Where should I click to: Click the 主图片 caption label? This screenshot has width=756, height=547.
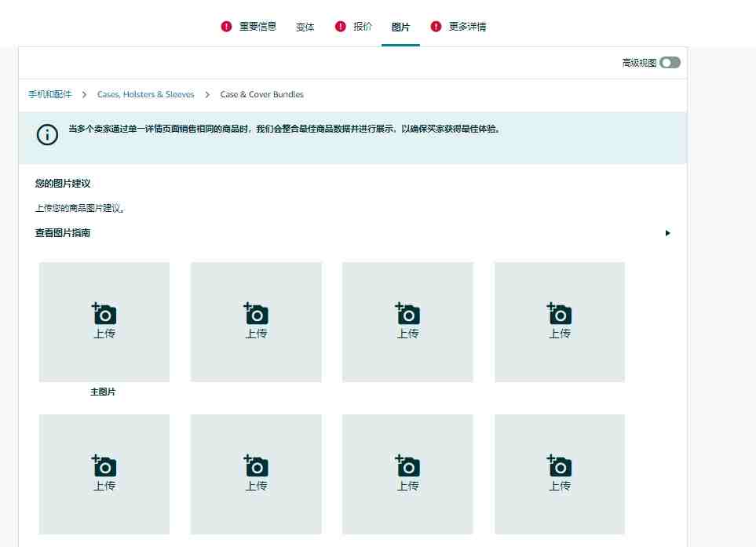click(x=103, y=392)
